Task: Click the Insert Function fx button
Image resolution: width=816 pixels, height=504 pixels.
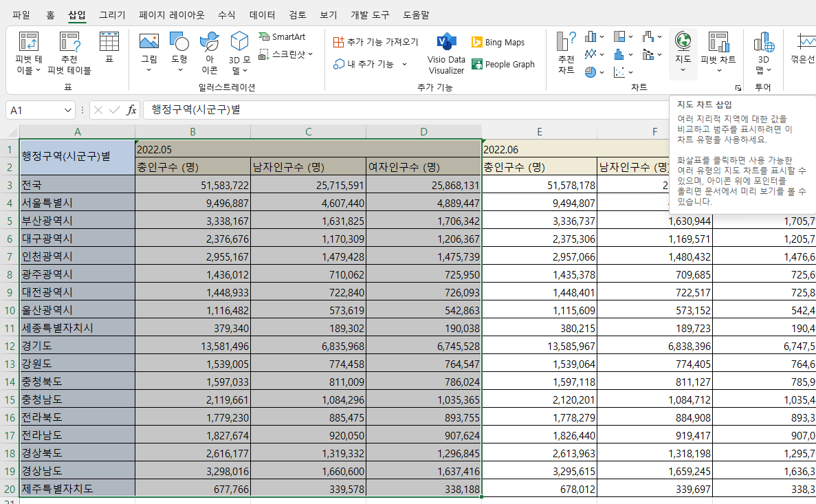Action: [131, 110]
